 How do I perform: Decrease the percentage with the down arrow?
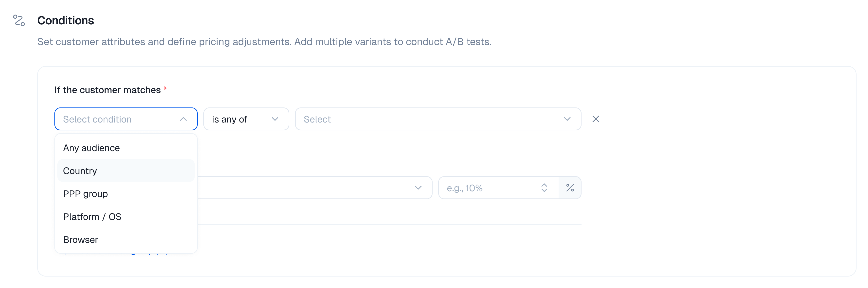[544, 191]
